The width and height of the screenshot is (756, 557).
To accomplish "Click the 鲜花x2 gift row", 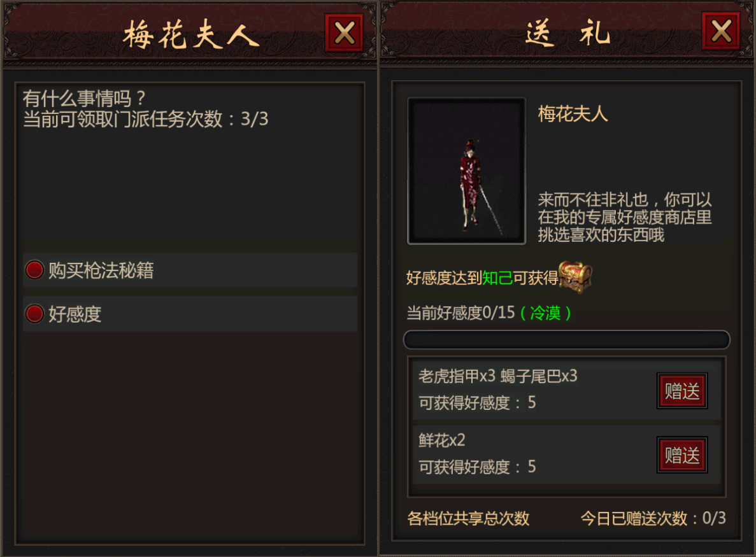I will click(566, 455).
